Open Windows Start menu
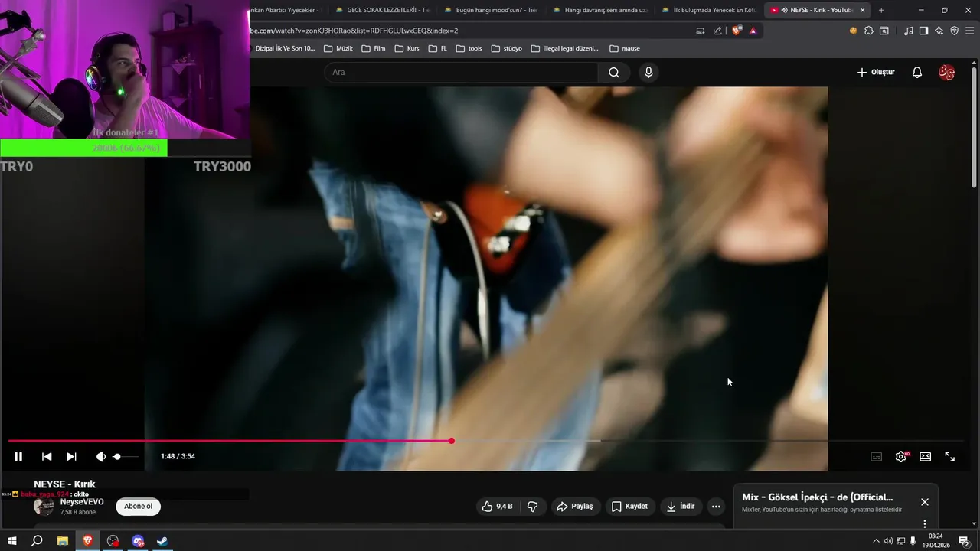 12,541
